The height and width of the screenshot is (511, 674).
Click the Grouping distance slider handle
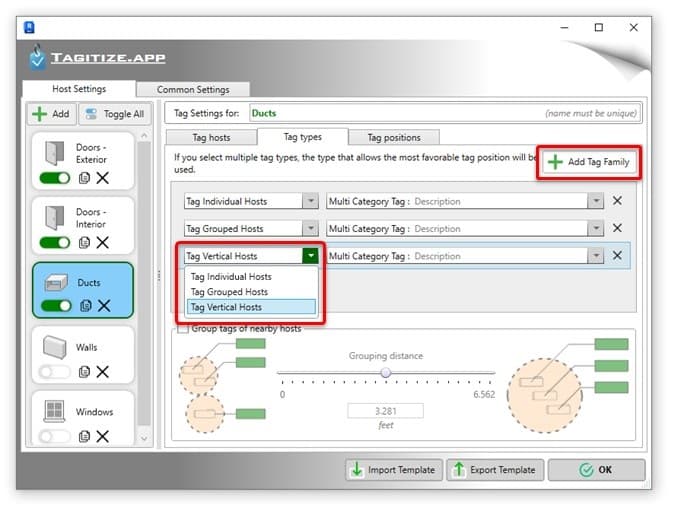point(386,373)
